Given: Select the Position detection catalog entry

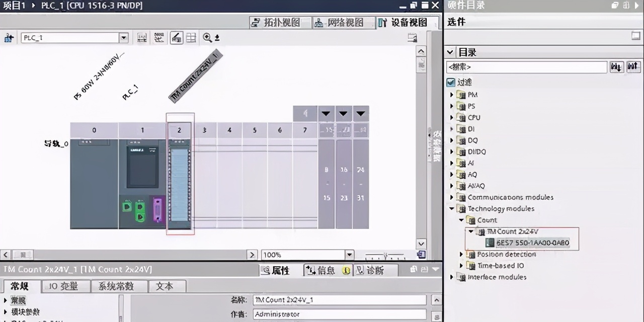Looking at the screenshot, I should (507, 254).
